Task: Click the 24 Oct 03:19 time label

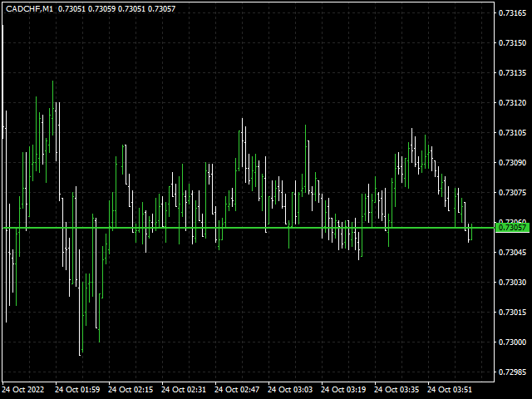Action: (x=343, y=389)
